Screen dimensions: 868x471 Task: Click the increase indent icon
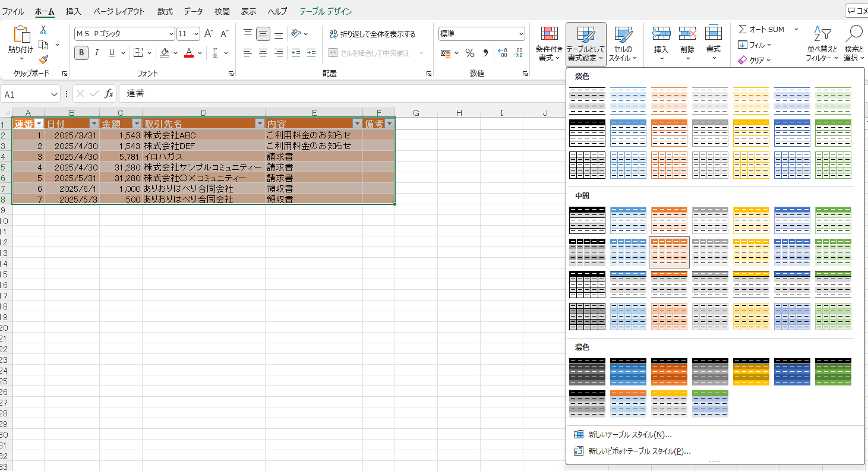(311, 53)
